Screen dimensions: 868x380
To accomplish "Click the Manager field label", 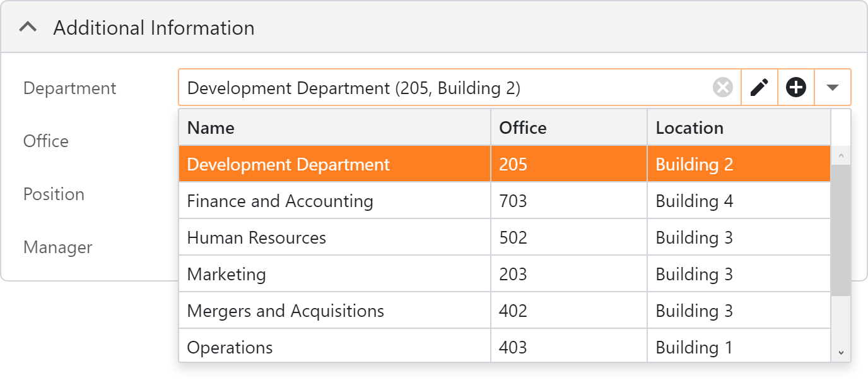I will [x=57, y=247].
